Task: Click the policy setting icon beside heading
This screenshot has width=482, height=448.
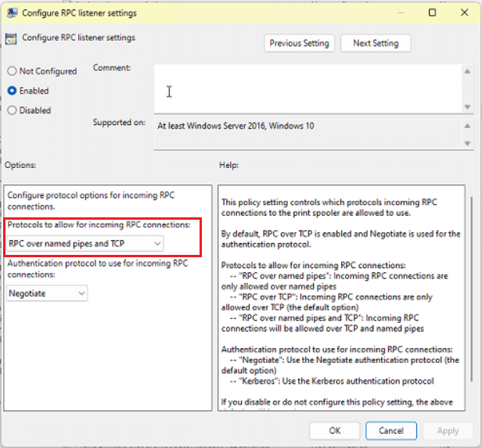Action: (12, 38)
